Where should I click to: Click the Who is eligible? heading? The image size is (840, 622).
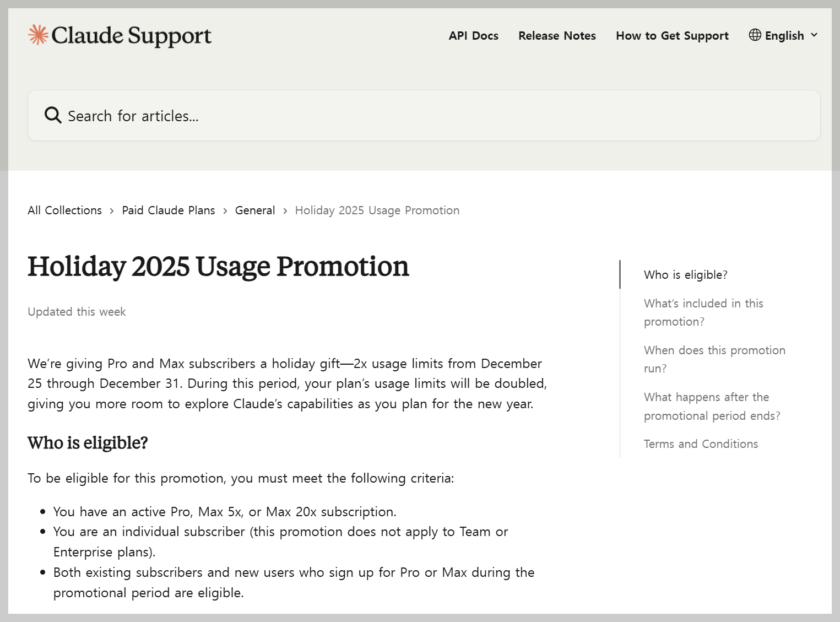point(88,443)
